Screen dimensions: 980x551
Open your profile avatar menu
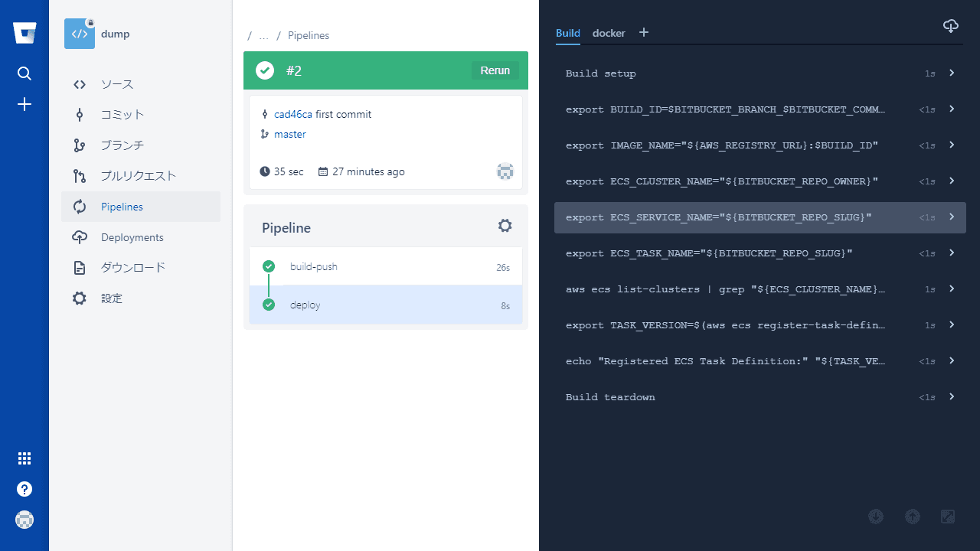[24, 520]
